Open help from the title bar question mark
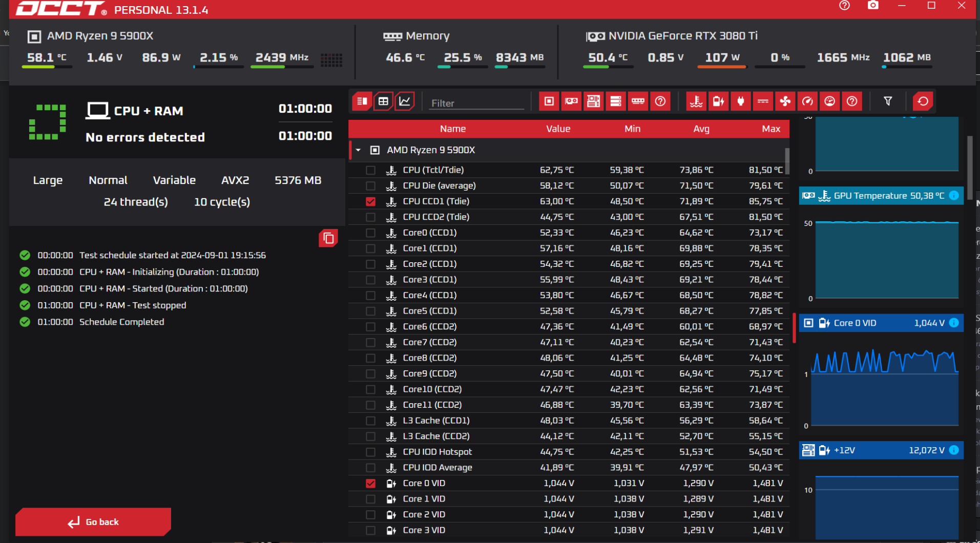This screenshot has height=543, width=980. click(x=844, y=6)
